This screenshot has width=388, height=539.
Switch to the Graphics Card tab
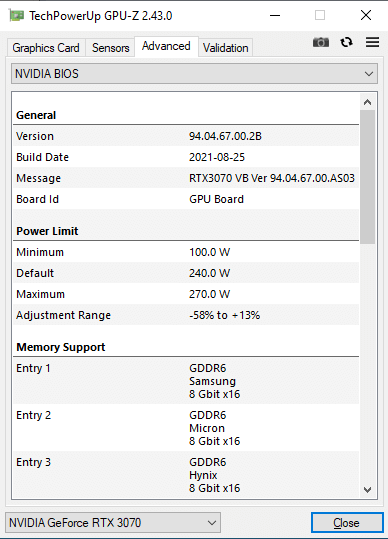(x=46, y=48)
